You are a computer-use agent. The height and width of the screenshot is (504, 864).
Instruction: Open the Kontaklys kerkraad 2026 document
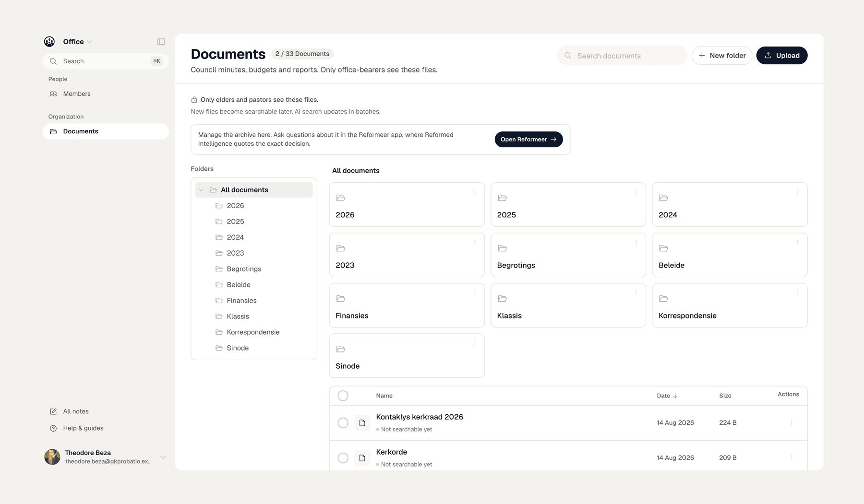pyautogui.click(x=420, y=417)
